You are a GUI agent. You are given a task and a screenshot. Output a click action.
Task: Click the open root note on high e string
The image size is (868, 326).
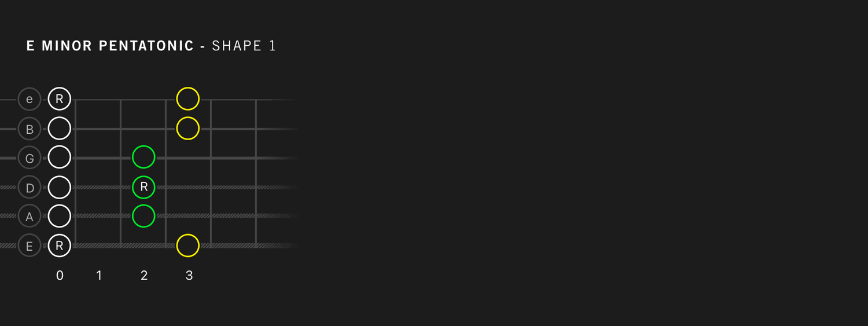[x=59, y=99]
